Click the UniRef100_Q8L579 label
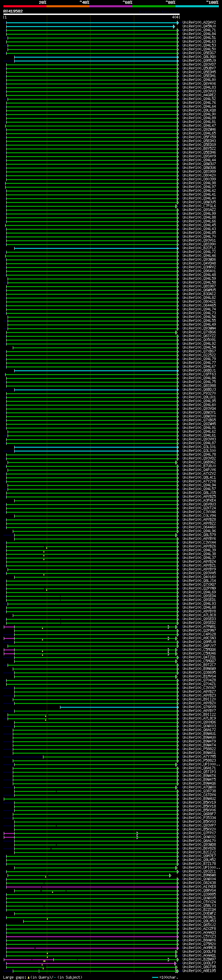Image resolution: width=222 pixels, height=980 pixels. (199, 535)
